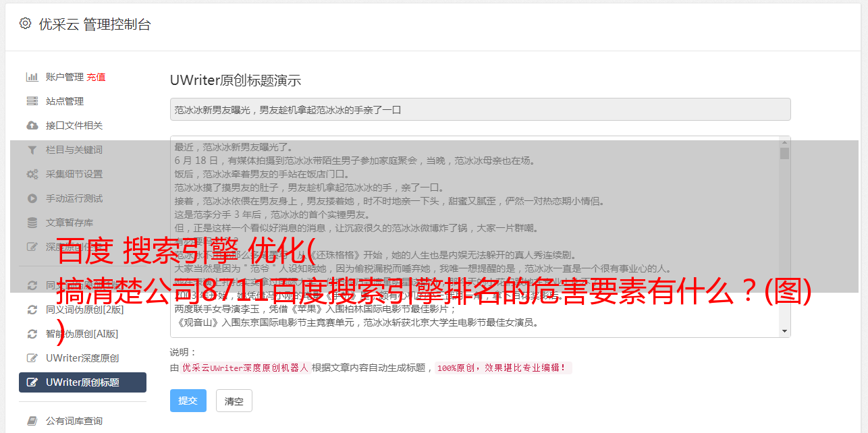Open the 充值 recharge link
Image resolution: width=868 pixels, height=433 pixels.
point(96,77)
